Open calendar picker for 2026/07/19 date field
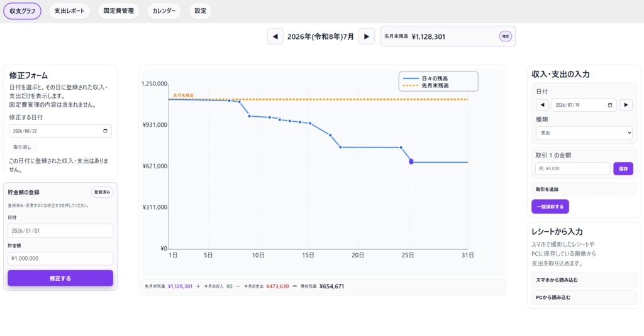 610,105
